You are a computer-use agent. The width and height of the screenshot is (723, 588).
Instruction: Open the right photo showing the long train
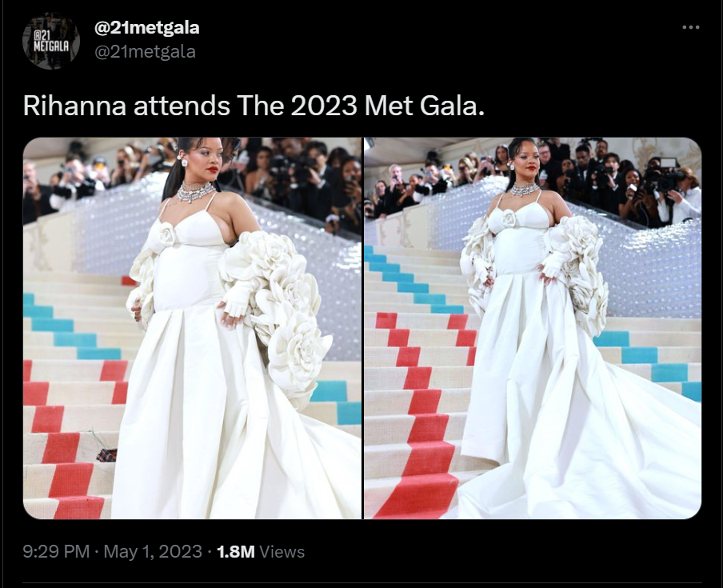coord(533,328)
